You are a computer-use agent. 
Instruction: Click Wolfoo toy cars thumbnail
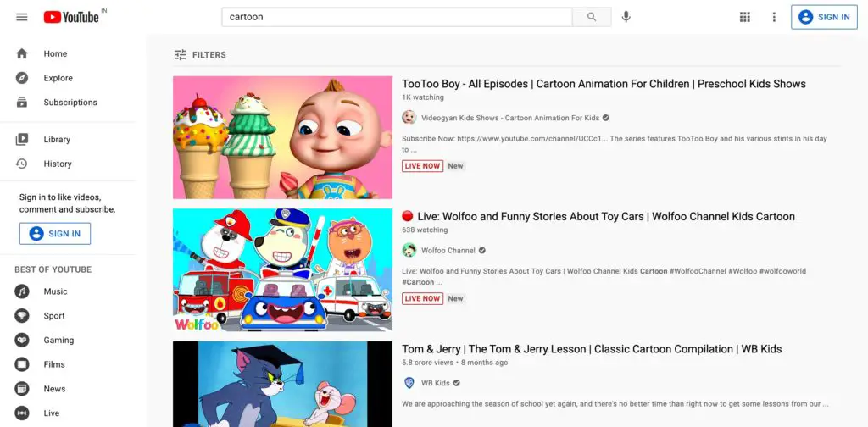point(282,270)
